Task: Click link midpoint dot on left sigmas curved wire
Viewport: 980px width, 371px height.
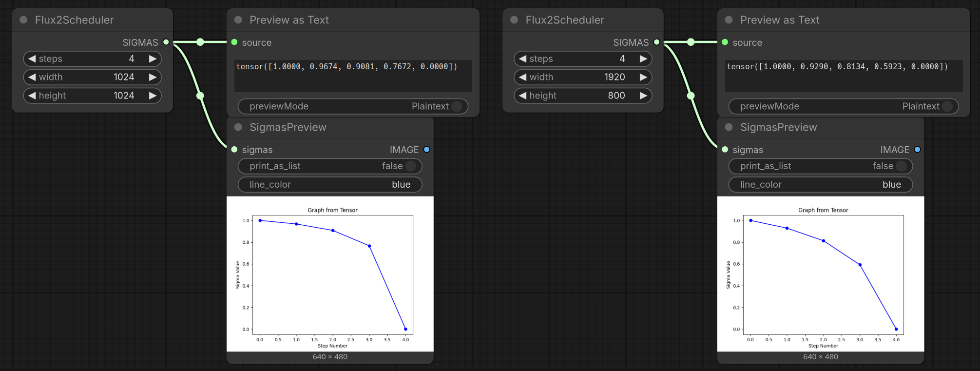Action: click(200, 96)
